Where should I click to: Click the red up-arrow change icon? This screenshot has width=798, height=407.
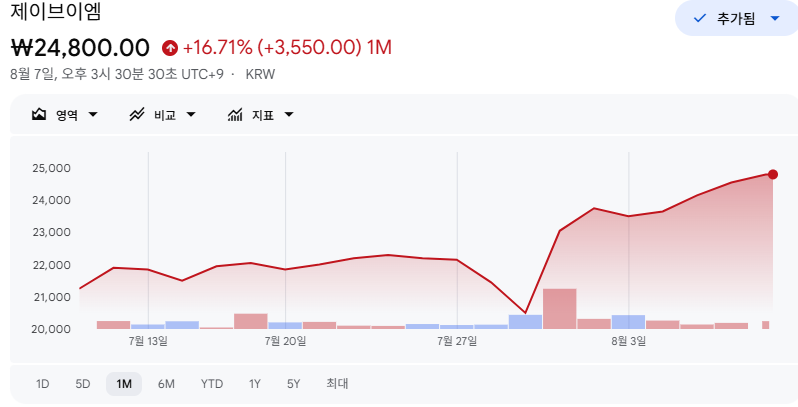[170, 48]
